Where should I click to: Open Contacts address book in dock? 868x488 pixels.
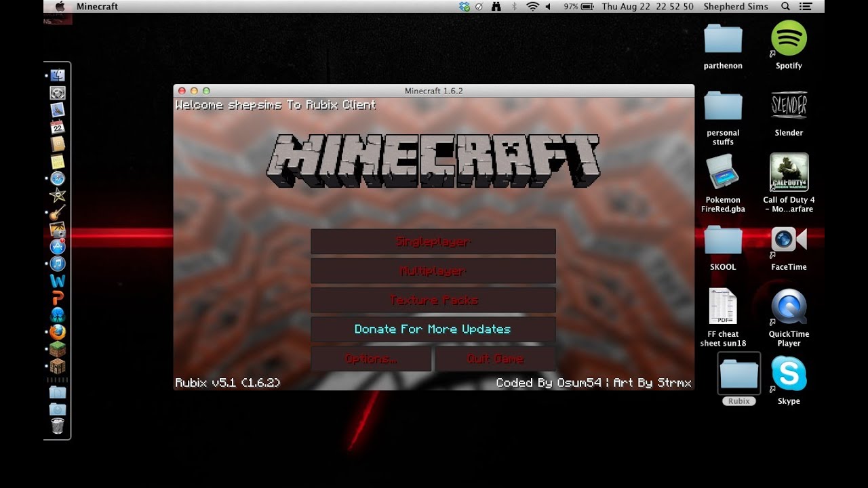(58, 144)
